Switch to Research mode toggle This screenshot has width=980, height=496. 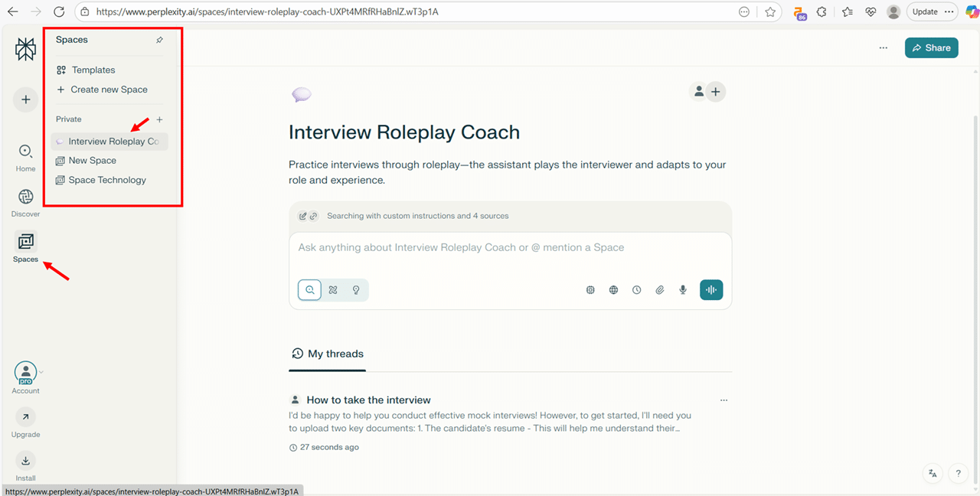point(333,290)
